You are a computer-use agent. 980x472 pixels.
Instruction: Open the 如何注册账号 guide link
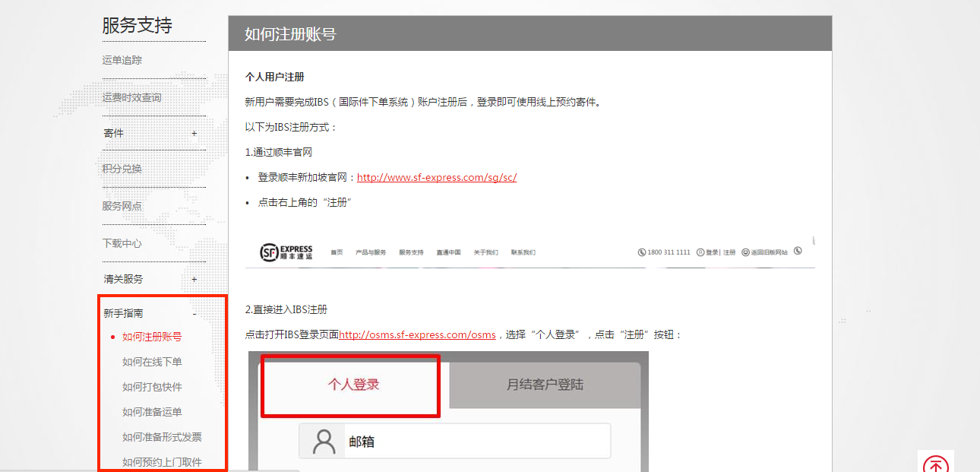152,337
